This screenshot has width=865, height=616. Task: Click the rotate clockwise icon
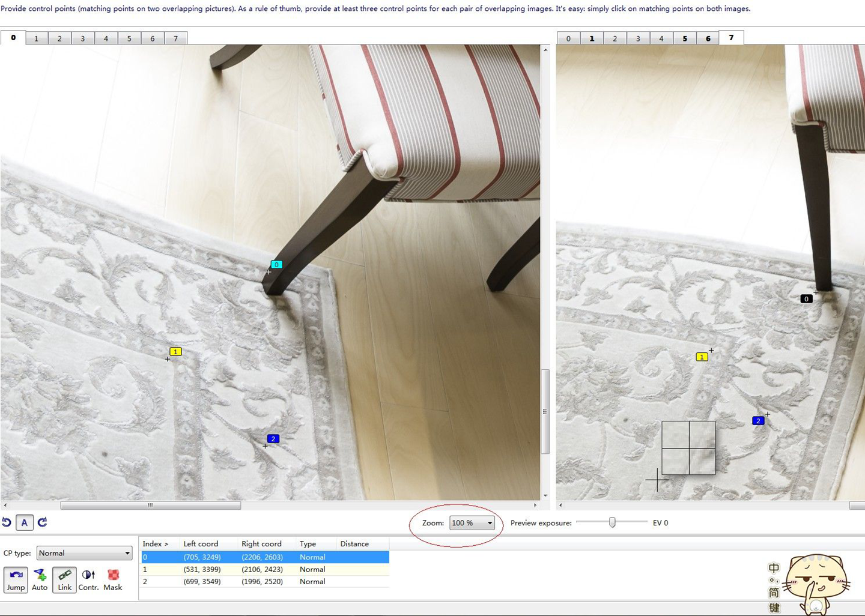(x=42, y=522)
